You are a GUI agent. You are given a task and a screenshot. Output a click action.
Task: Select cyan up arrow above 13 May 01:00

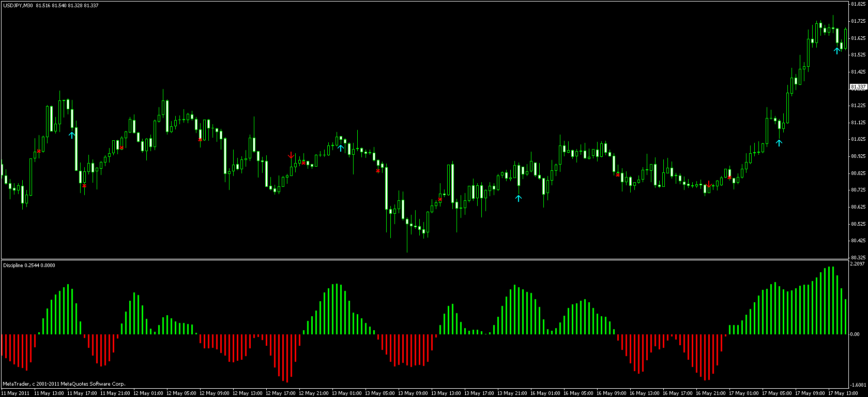tap(340, 148)
